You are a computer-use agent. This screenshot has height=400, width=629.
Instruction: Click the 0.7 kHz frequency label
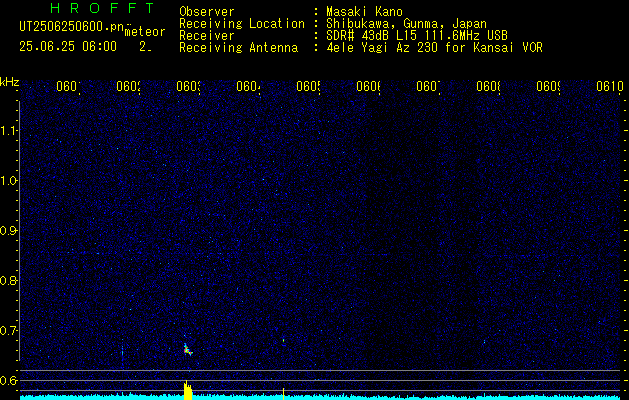[9, 331]
